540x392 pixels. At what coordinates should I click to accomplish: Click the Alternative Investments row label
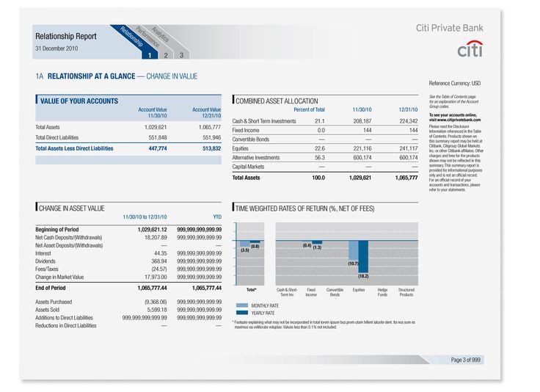(x=256, y=157)
